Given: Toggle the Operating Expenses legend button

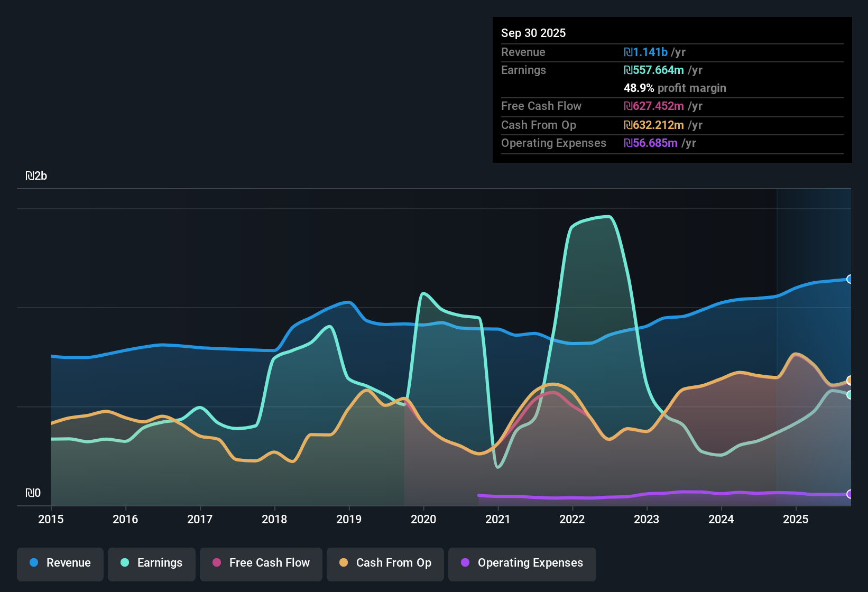Looking at the screenshot, I should (x=522, y=563).
